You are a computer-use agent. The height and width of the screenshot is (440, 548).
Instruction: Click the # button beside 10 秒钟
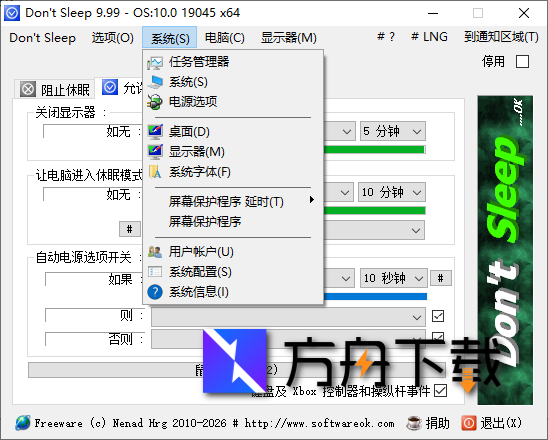click(x=441, y=278)
